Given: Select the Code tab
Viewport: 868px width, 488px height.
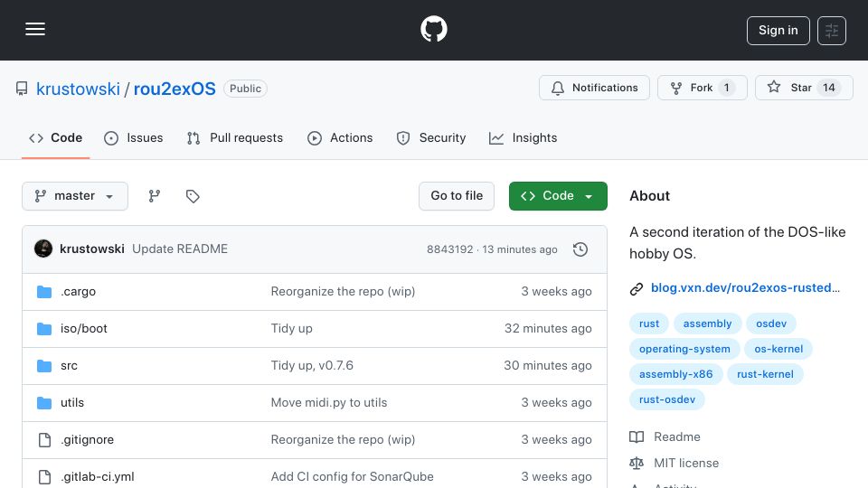Looking at the screenshot, I should (55, 137).
